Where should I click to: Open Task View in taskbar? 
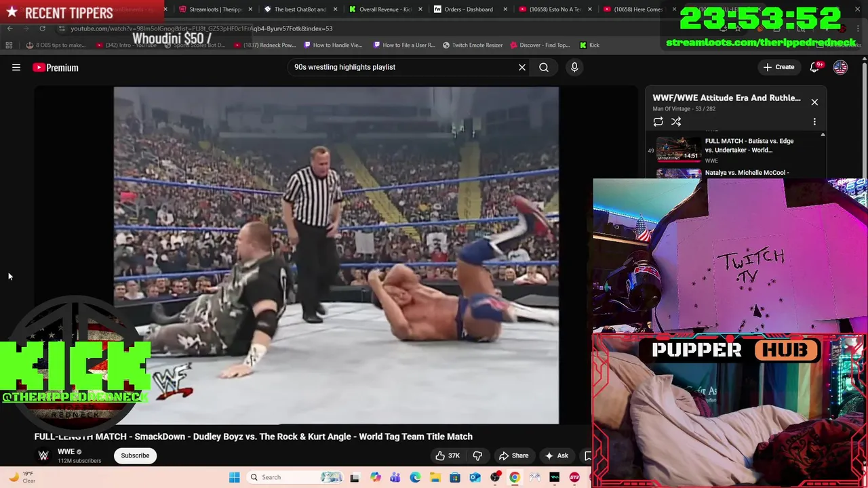354,477
